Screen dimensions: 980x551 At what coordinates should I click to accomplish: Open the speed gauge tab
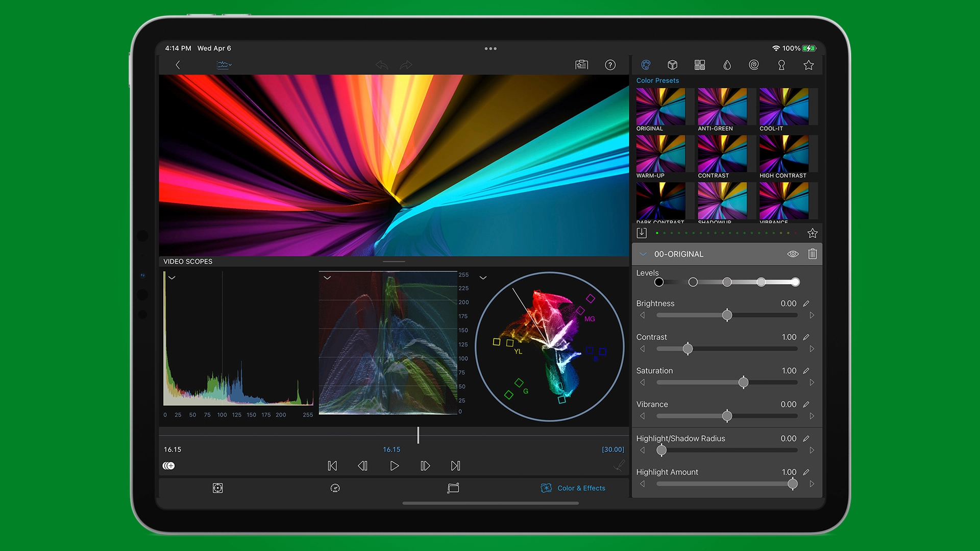(x=335, y=488)
